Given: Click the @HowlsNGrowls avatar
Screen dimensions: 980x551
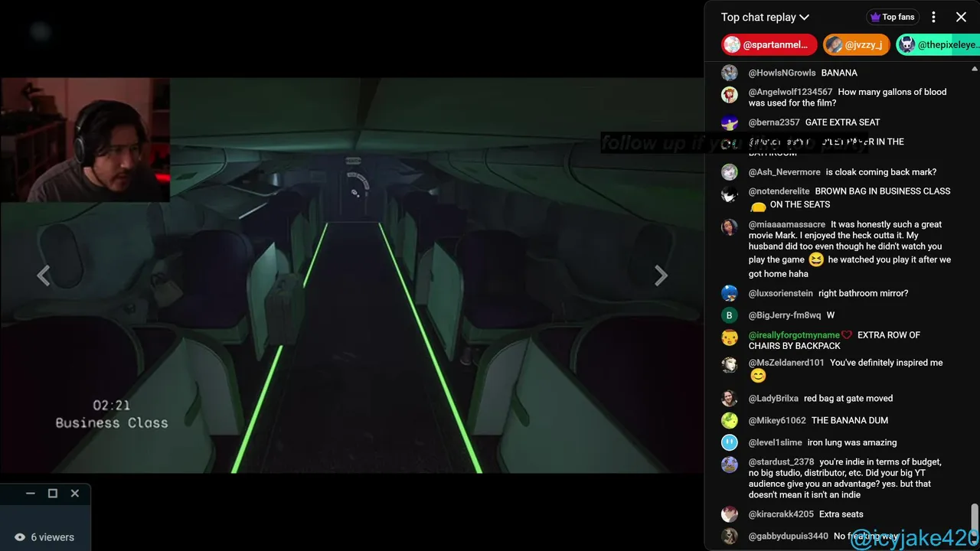Looking at the screenshot, I should coord(730,73).
